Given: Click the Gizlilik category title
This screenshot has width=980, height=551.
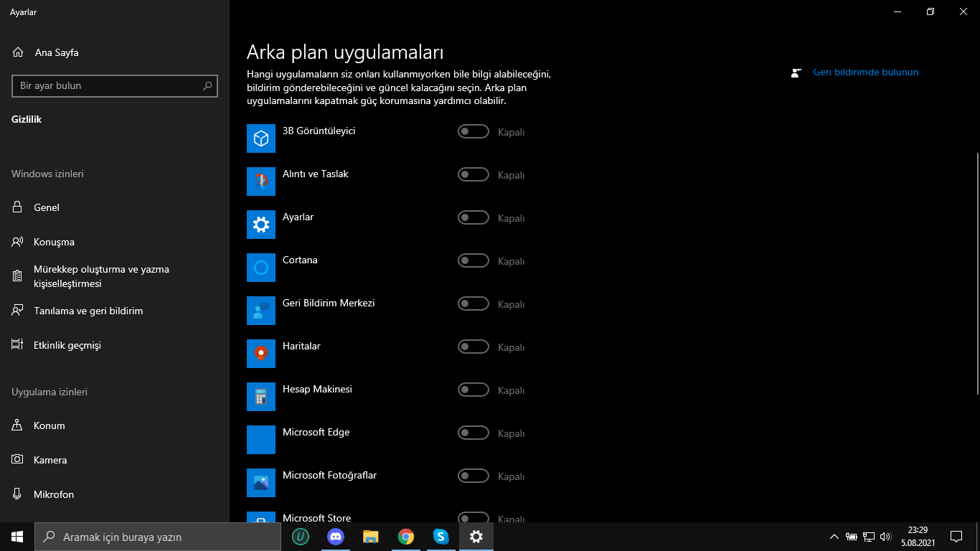Looking at the screenshot, I should click(x=27, y=119).
